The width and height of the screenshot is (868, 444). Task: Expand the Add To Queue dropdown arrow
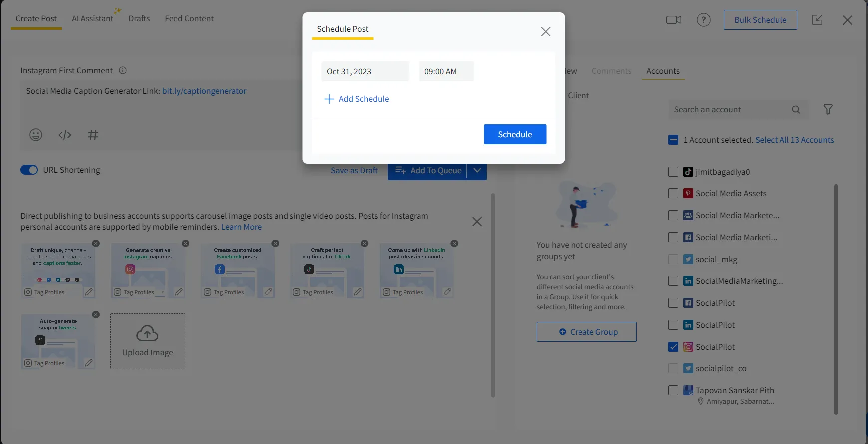tap(477, 170)
